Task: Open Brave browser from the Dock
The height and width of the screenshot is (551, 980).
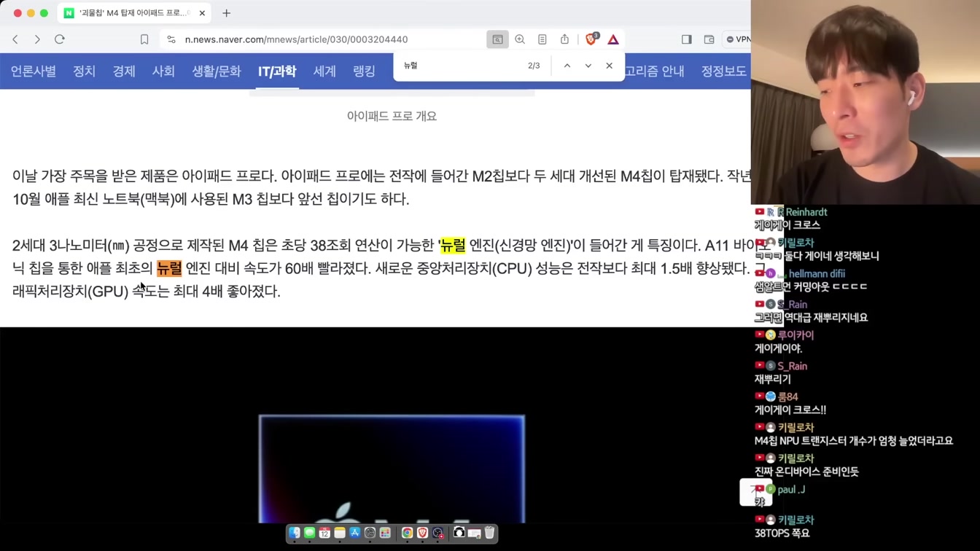Action: [422, 533]
